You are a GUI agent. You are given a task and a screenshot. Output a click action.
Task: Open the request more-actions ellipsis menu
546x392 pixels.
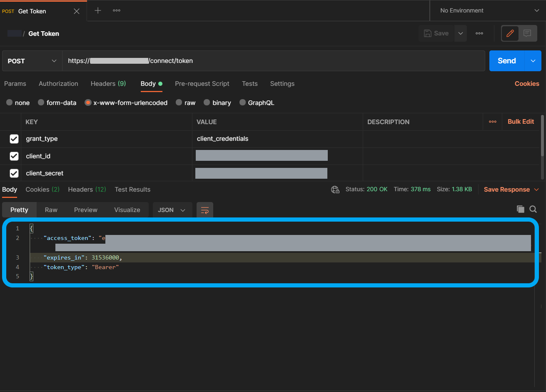(x=479, y=33)
